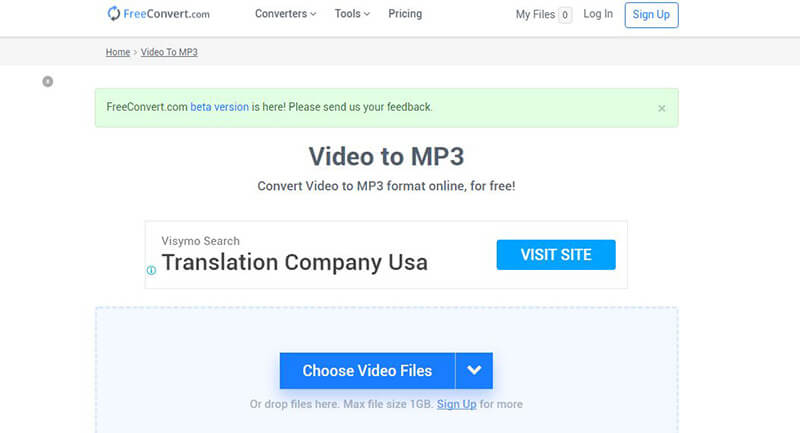Click Choose Video Files button

click(x=367, y=371)
